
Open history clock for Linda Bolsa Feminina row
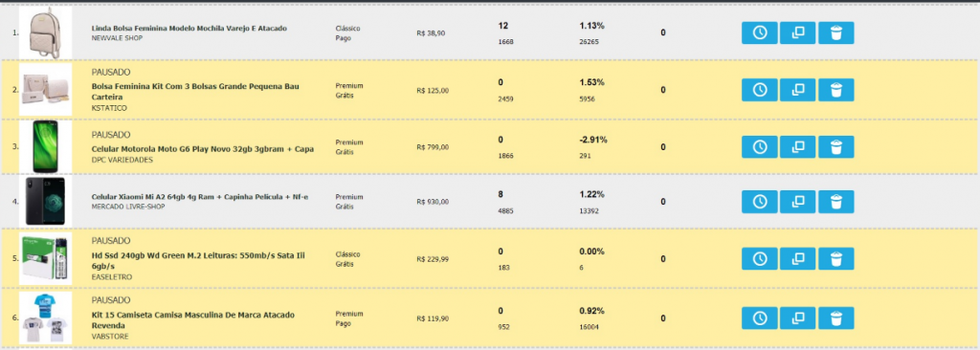(759, 33)
